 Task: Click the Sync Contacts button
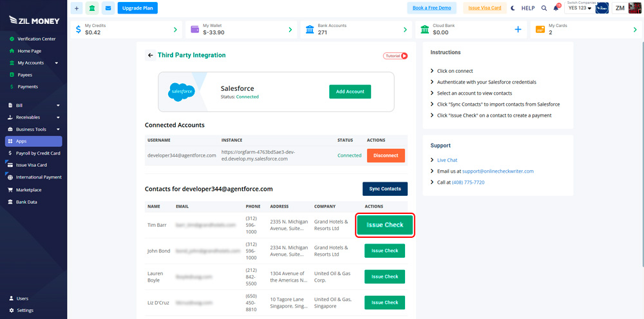[x=385, y=189]
